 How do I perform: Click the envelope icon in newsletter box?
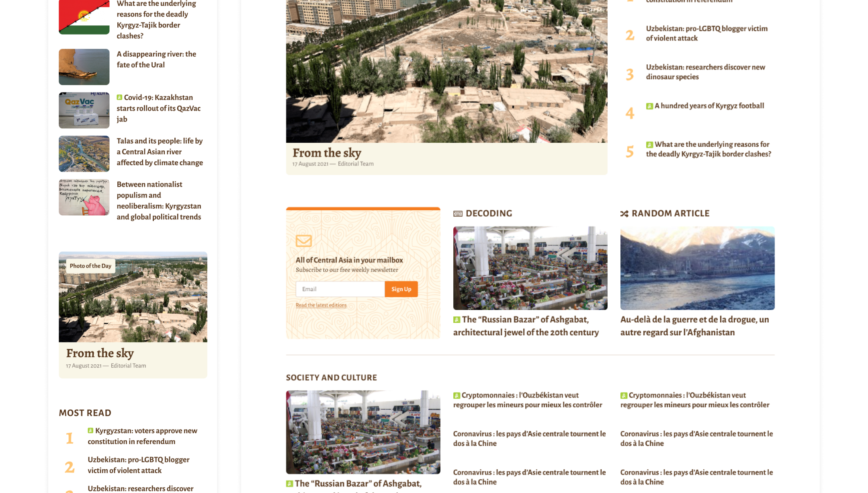(x=303, y=241)
